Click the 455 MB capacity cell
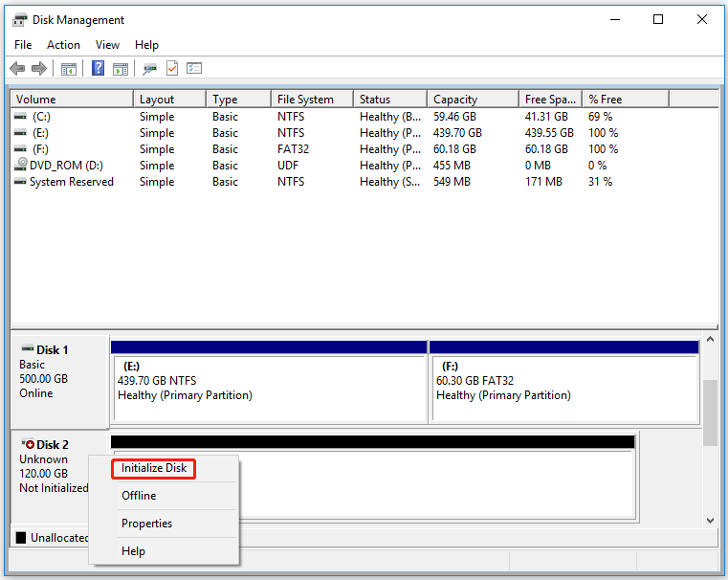The height and width of the screenshot is (580, 728). (x=452, y=166)
